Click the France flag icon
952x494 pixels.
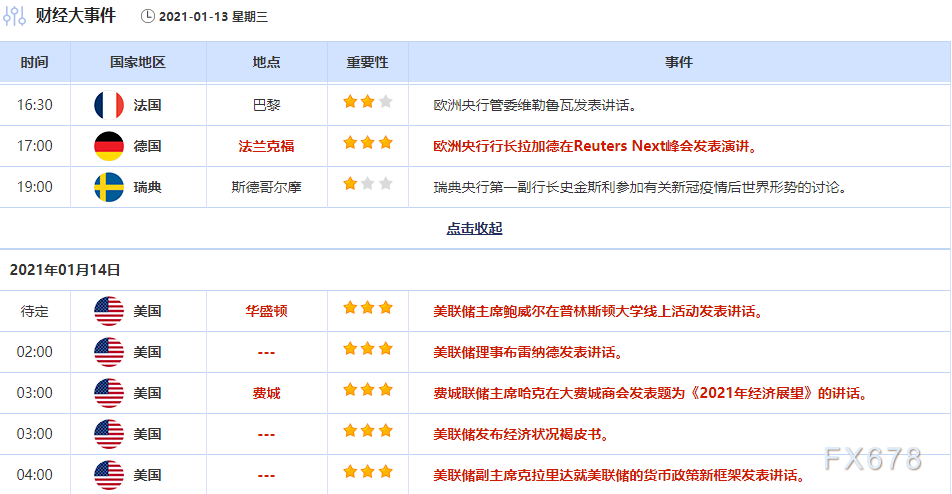click(108, 104)
